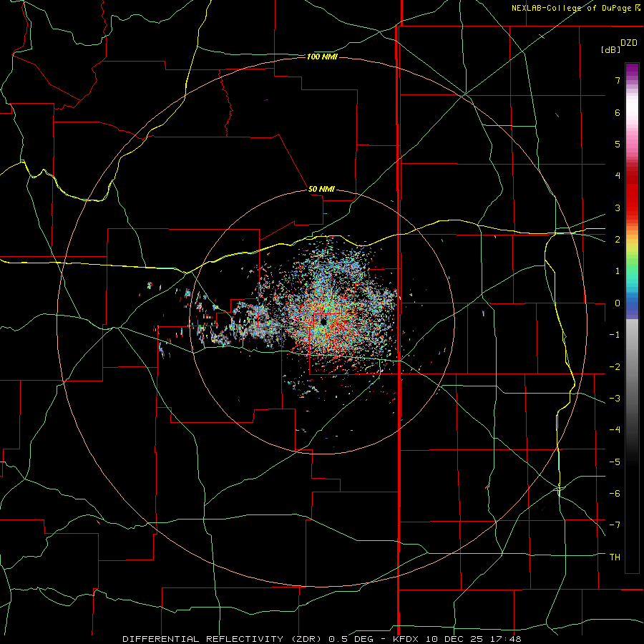The image size is (644, 644).
Task: Click the 6 value on color scale
Action: (618, 112)
